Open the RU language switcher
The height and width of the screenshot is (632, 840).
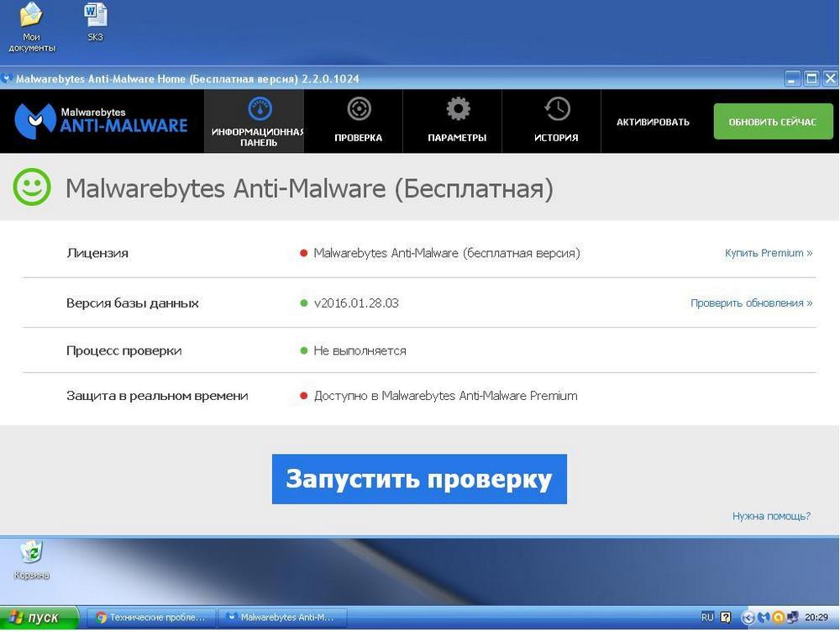pos(707,618)
